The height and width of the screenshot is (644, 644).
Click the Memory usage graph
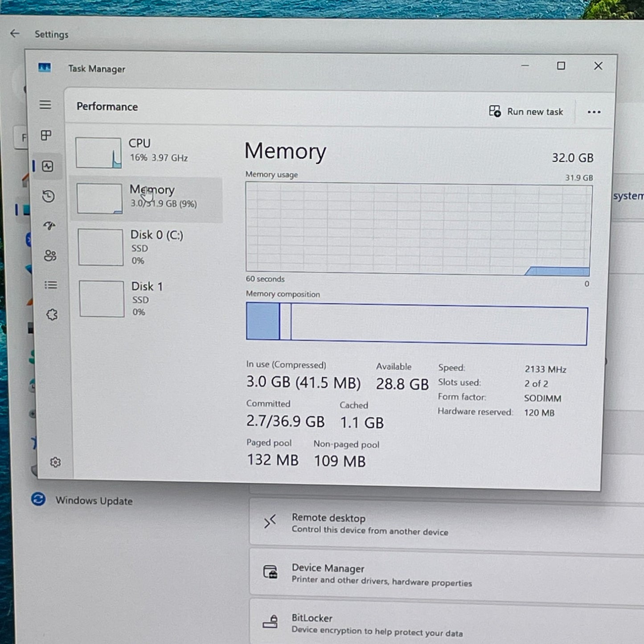(x=418, y=229)
